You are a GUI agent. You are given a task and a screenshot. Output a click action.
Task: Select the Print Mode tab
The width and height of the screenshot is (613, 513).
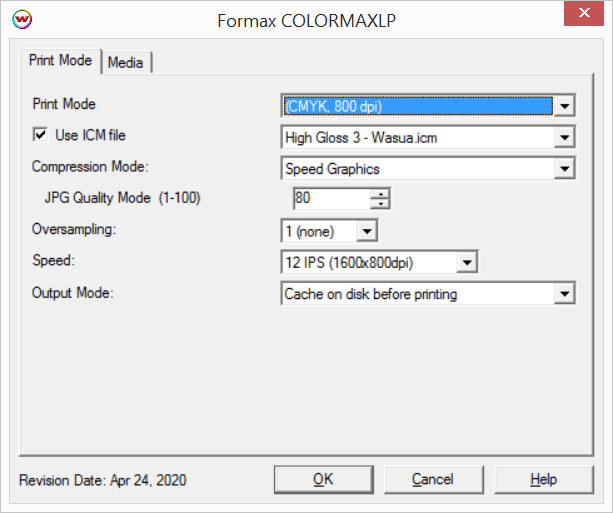point(60,61)
